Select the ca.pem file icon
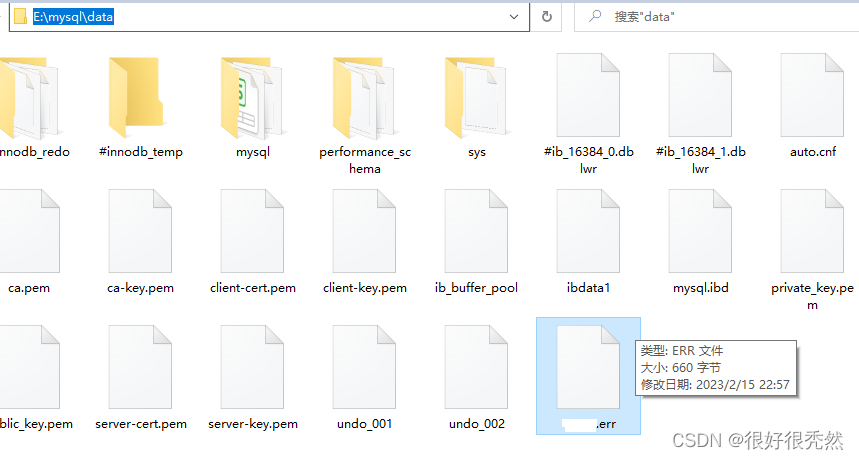The width and height of the screenshot is (859, 460). coord(28,231)
